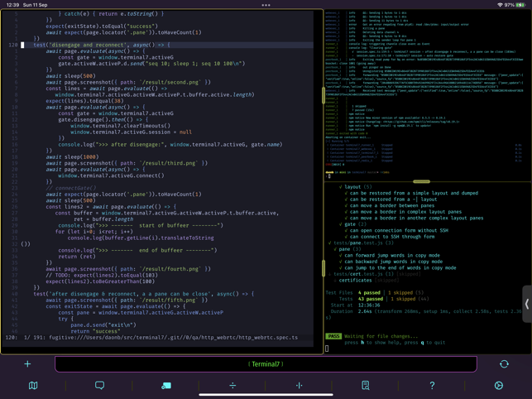Click the 'certificates [skipped]' row

(x=366, y=280)
